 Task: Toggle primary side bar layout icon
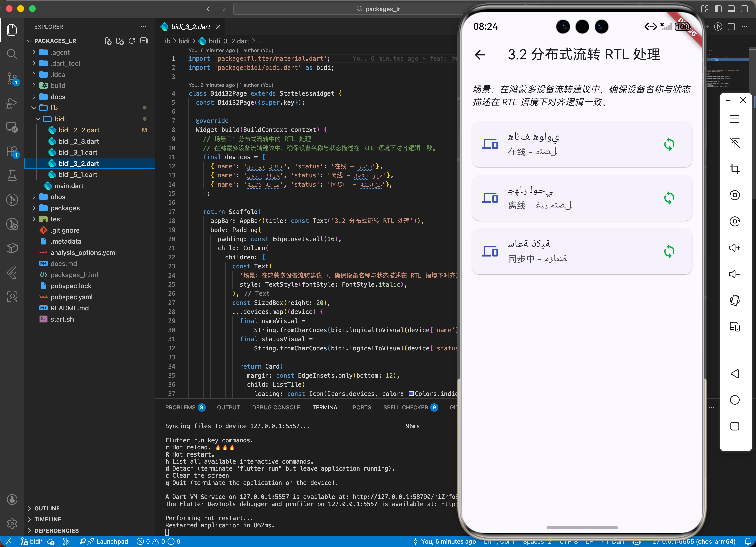(718, 9)
